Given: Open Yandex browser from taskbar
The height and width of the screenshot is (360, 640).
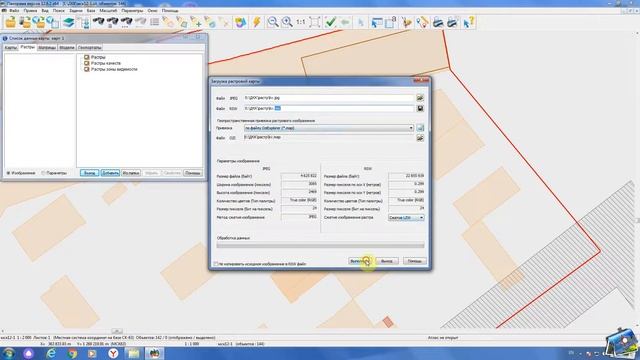Looking at the screenshot, I should [113, 353].
